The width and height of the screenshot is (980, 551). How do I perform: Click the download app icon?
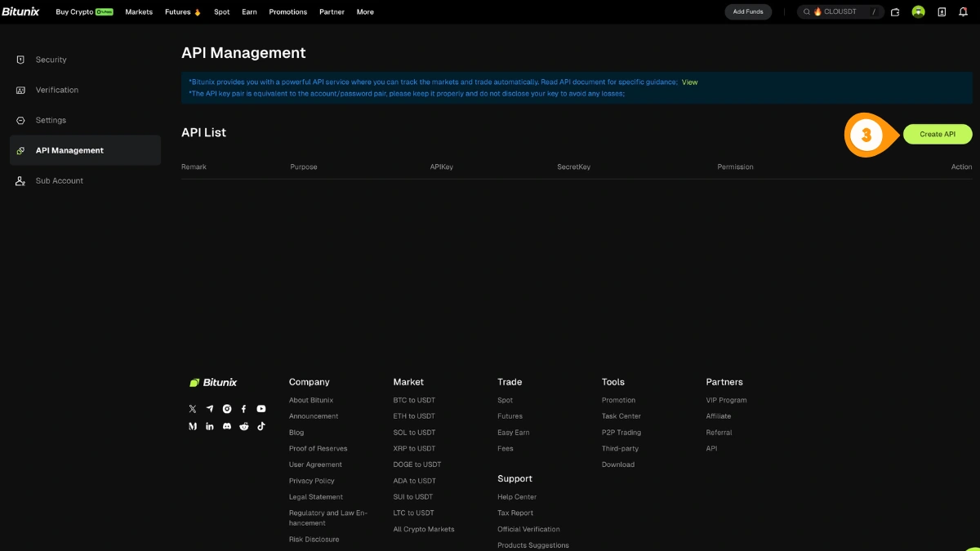coord(942,12)
